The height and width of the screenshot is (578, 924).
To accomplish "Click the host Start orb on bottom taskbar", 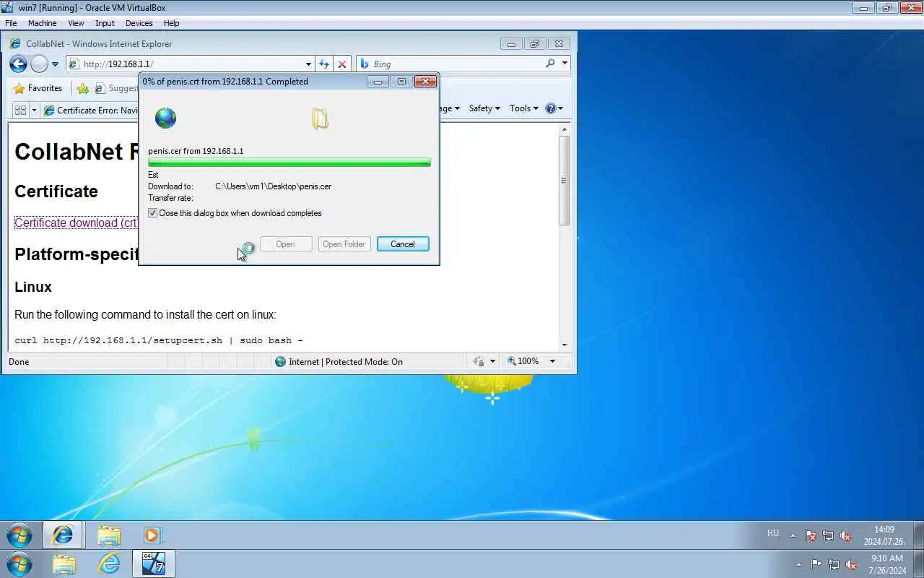I will (x=19, y=564).
